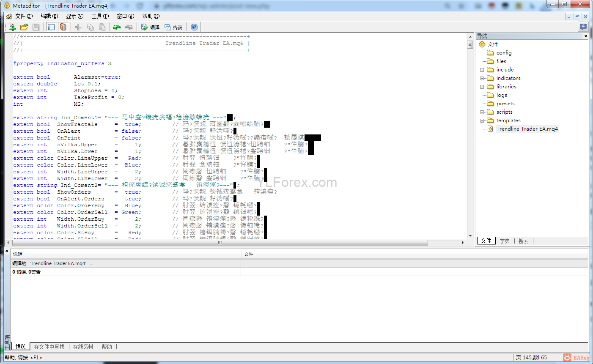This screenshot has height=364, width=593.
Task: Switch to the 搜索 tab in navigator
Action: [x=523, y=241]
